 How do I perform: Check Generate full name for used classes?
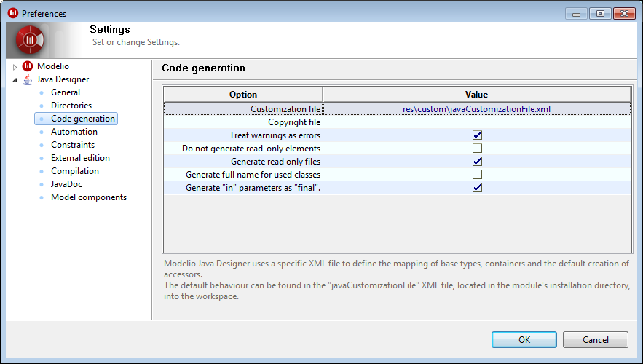click(477, 175)
